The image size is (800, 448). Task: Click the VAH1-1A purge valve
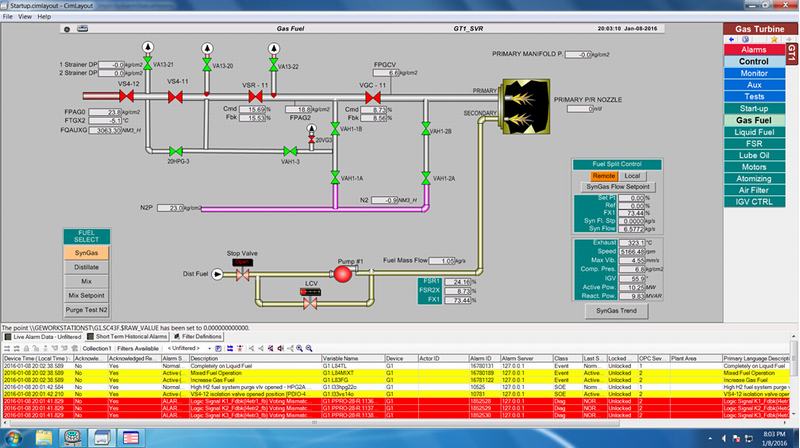[335, 178]
